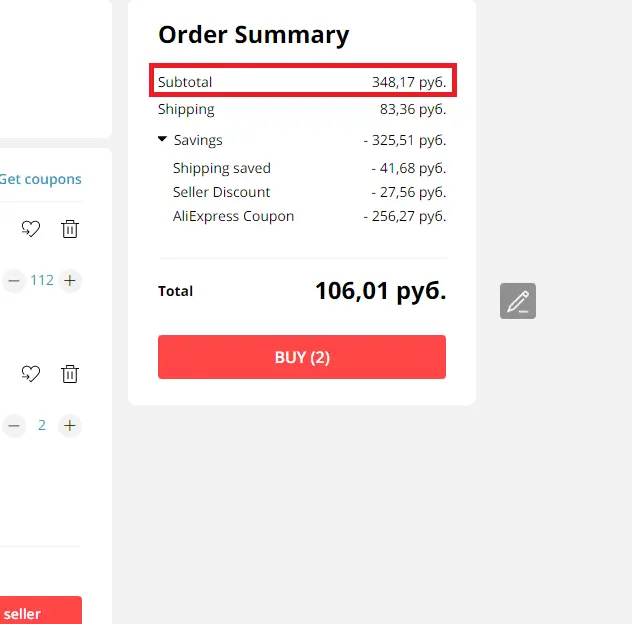This screenshot has height=624, width=632.
Task: Decrease the quantity of 112 with the minus button
Action: 14,280
